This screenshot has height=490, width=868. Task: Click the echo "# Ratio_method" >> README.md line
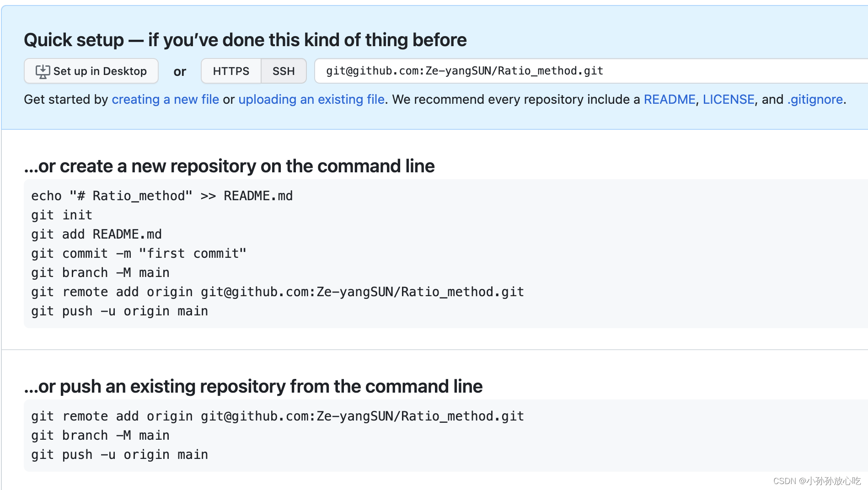click(162, 196)
